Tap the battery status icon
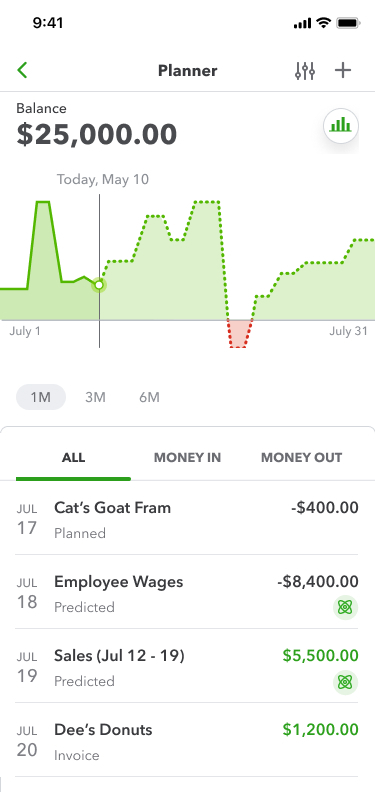The image size is (375, 792). (348, 23)
